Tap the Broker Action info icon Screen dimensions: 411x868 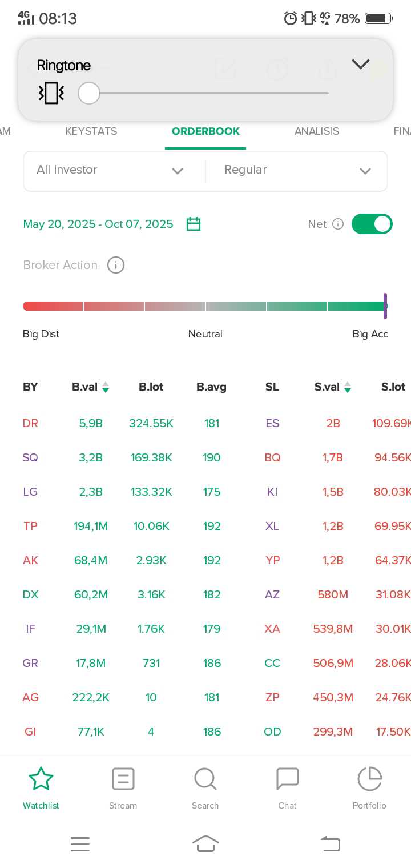[x=116, y=265]
